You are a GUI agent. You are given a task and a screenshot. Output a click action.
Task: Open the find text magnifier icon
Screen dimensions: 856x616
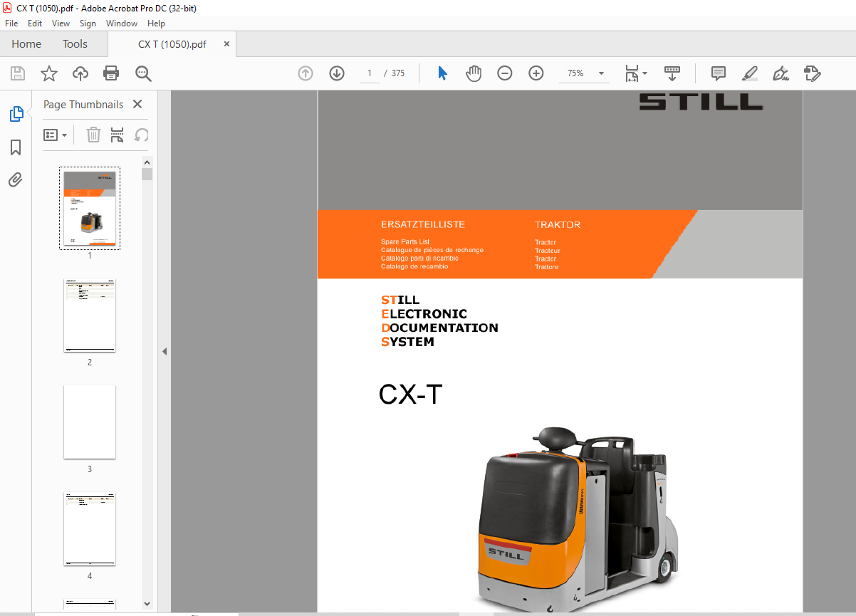click(143, 73)
